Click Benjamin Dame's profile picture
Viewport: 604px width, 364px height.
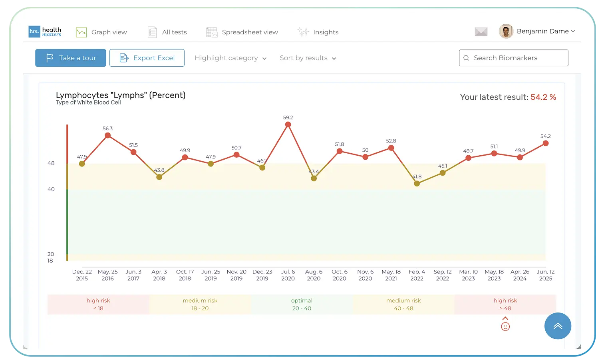click(506, 31)
